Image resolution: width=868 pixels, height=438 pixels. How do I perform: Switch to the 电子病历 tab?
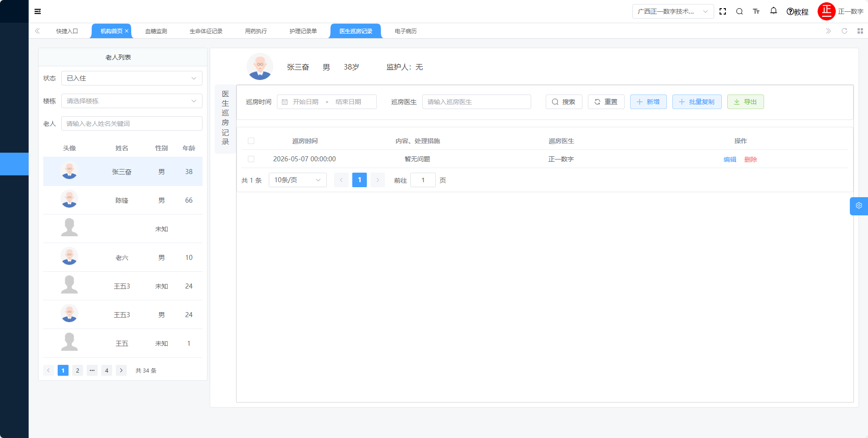point(406,31)
